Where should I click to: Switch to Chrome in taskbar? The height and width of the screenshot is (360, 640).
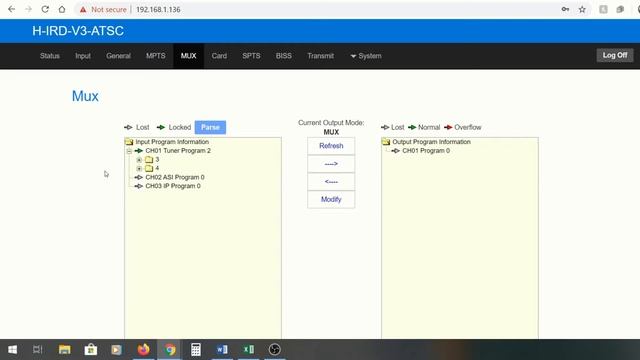click(x=170, y=350)
